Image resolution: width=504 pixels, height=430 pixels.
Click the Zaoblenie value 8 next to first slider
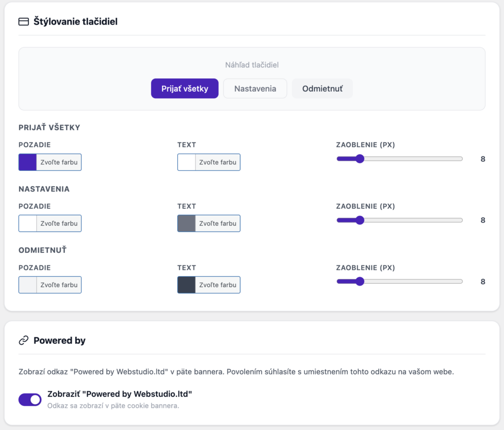click(x=483, y=159)
